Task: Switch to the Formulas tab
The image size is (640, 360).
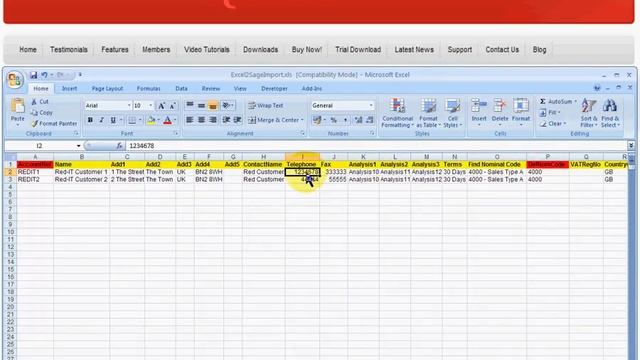Action: (149, 89)
